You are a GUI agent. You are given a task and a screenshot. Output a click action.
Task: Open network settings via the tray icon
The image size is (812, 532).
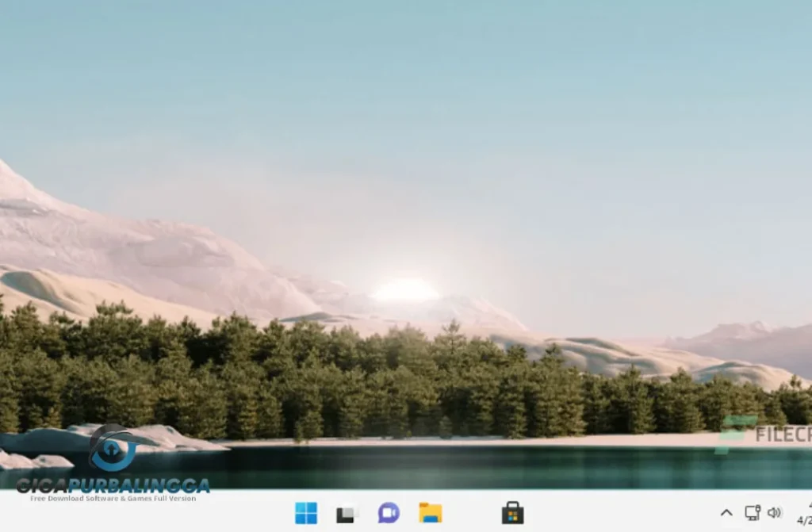point(753,514)
